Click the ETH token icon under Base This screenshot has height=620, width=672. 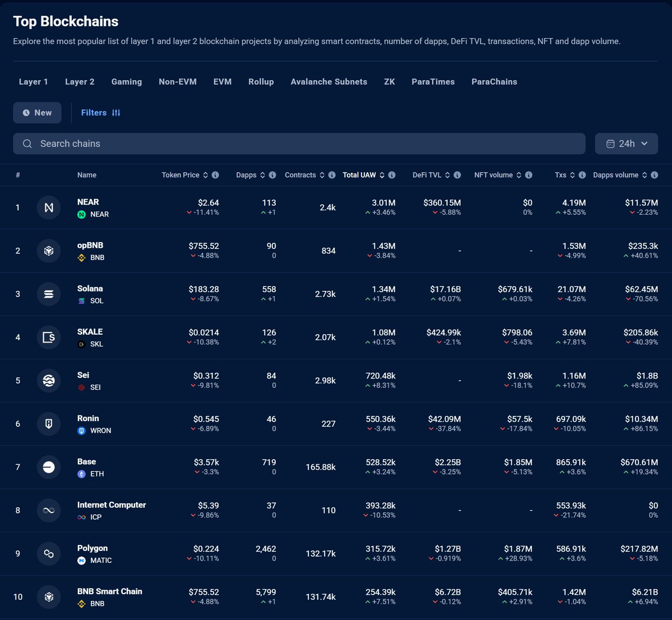point(81,474)
